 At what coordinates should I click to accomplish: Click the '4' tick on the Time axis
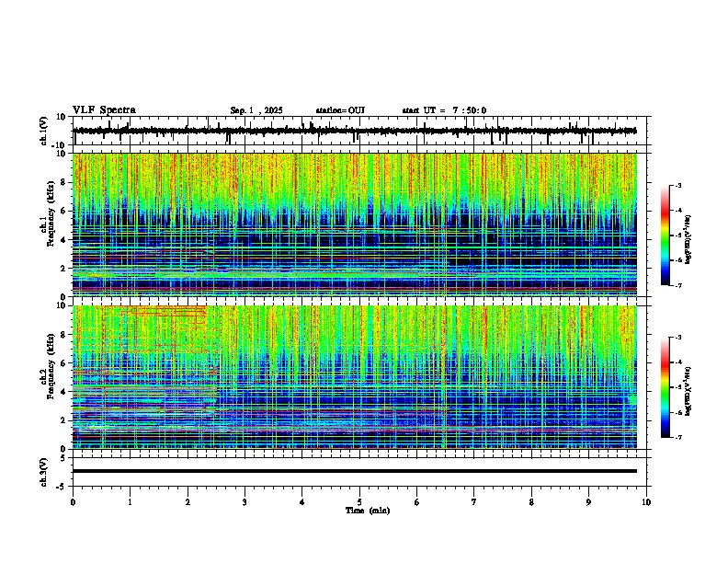click(x=302, y=502)
